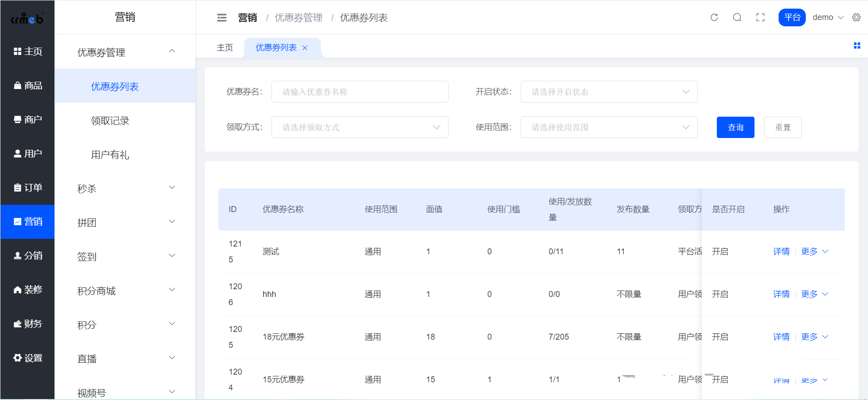Screen dimensions: 868x400
Task: Collapse sidebar with hamburger menu icon
Action: 222,18
